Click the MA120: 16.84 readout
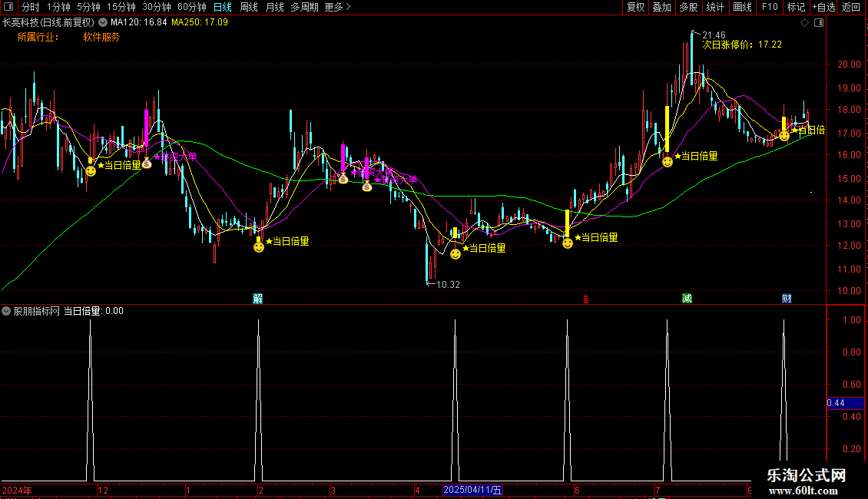 [x=138, y=23]
